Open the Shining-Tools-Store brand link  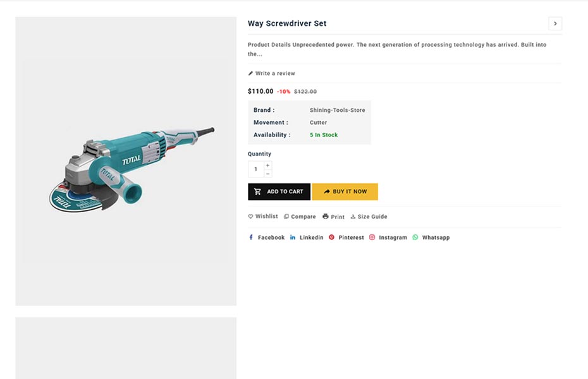[337, 110]
